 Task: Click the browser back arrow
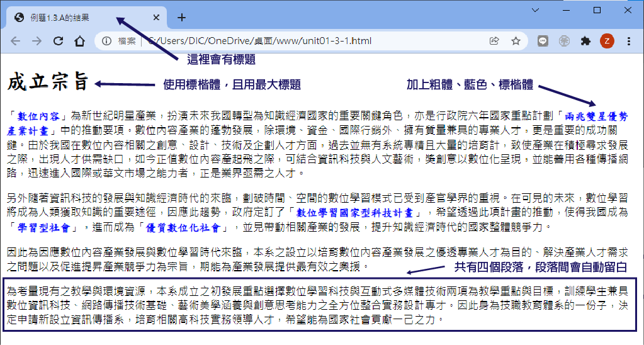(16, 41)
